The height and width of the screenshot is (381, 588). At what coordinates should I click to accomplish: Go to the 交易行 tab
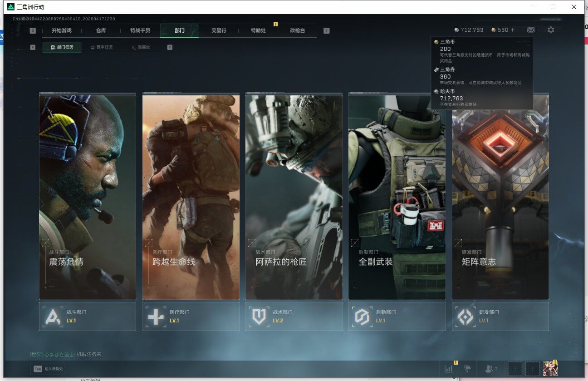[219, 30]
